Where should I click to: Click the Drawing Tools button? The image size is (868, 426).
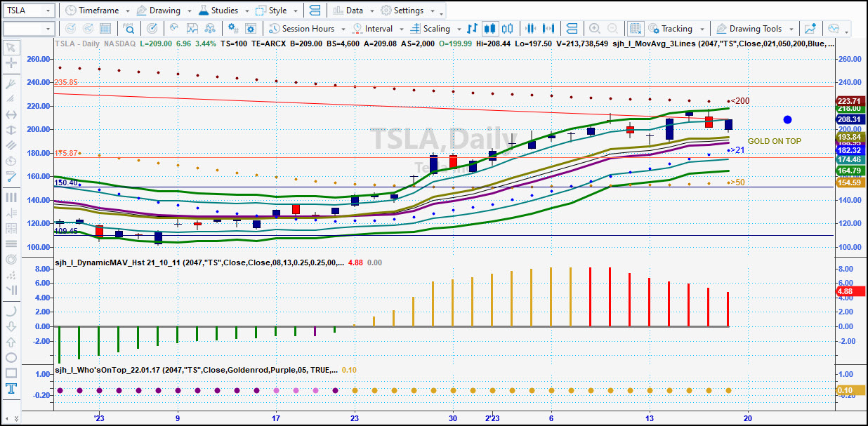tap(749, 29)
